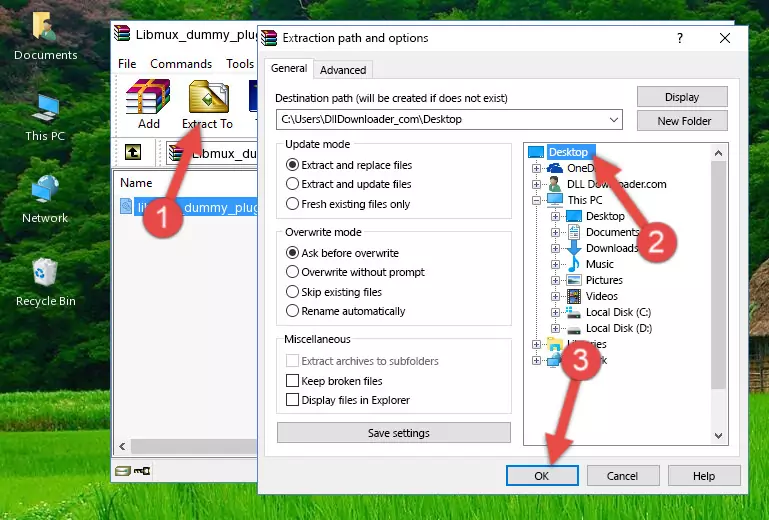Enable Display files in Explorer checkbox
The height and width of the screenshot is (520, 769).
[292, 400]
